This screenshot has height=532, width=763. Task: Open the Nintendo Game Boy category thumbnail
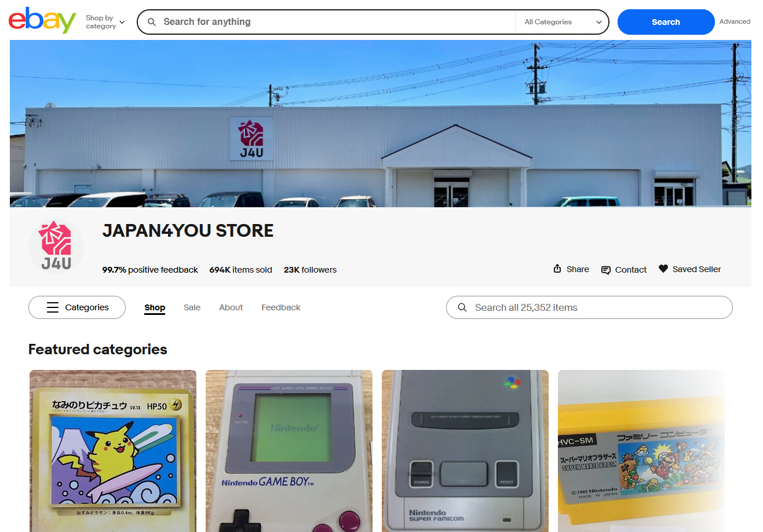[x=289, y=451]
